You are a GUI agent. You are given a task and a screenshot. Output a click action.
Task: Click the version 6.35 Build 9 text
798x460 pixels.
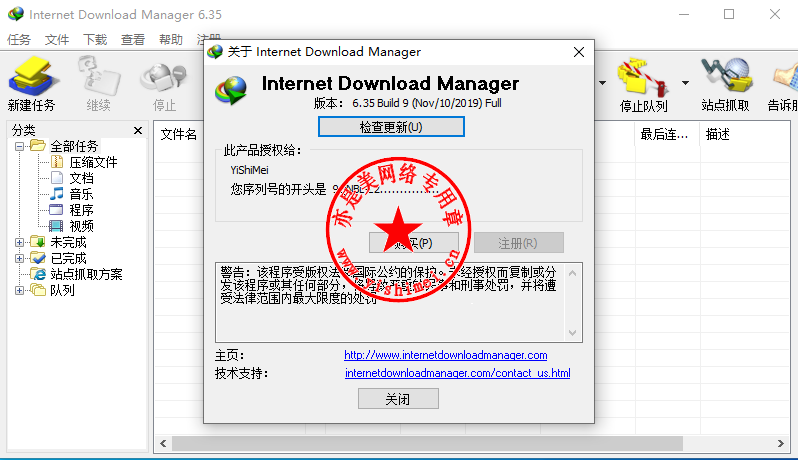pos(426,103)
